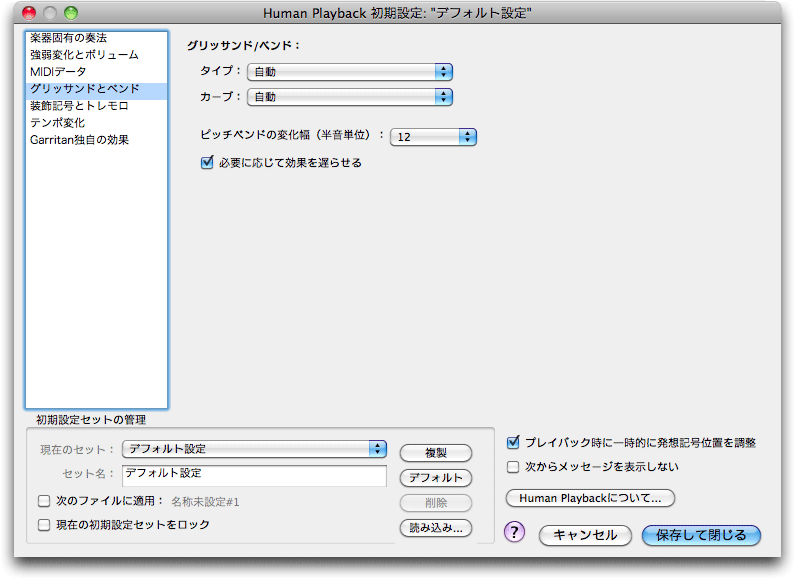The width and height of the screenshot is (795, 580).
Task: Select グリッサンドとベンド in the category list
Action: pyautogui.click(x=96, y=89)
